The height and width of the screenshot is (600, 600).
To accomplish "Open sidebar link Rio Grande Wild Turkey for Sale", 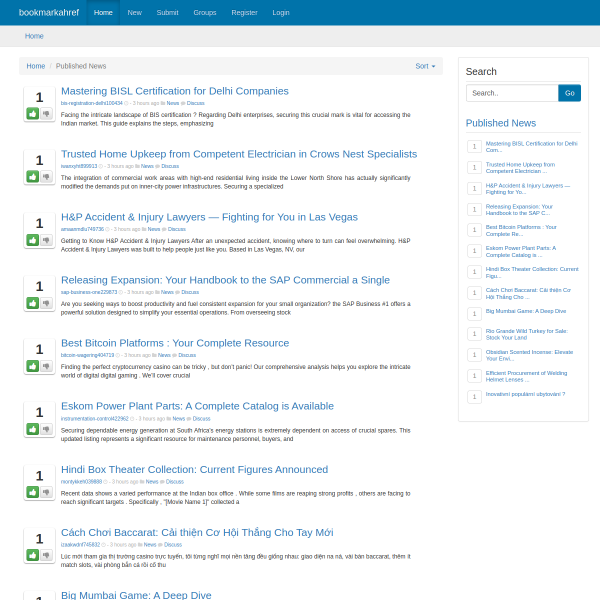I will (x=527, y=334).
